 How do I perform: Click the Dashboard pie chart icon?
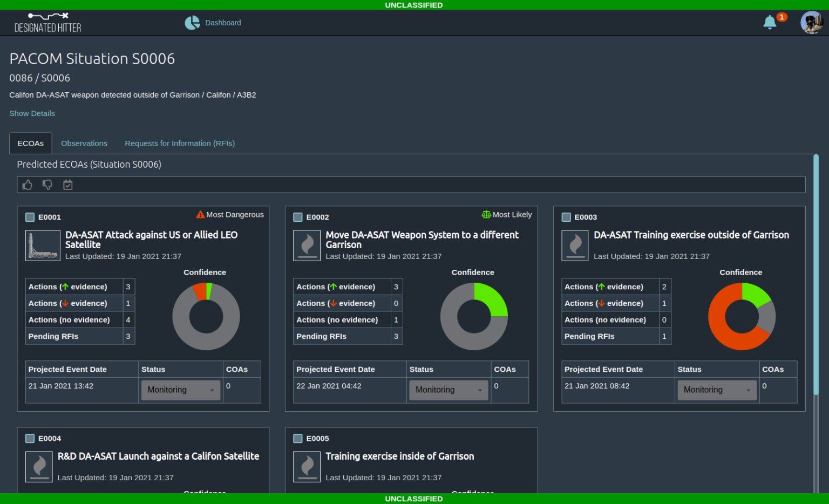pos(193,23)
